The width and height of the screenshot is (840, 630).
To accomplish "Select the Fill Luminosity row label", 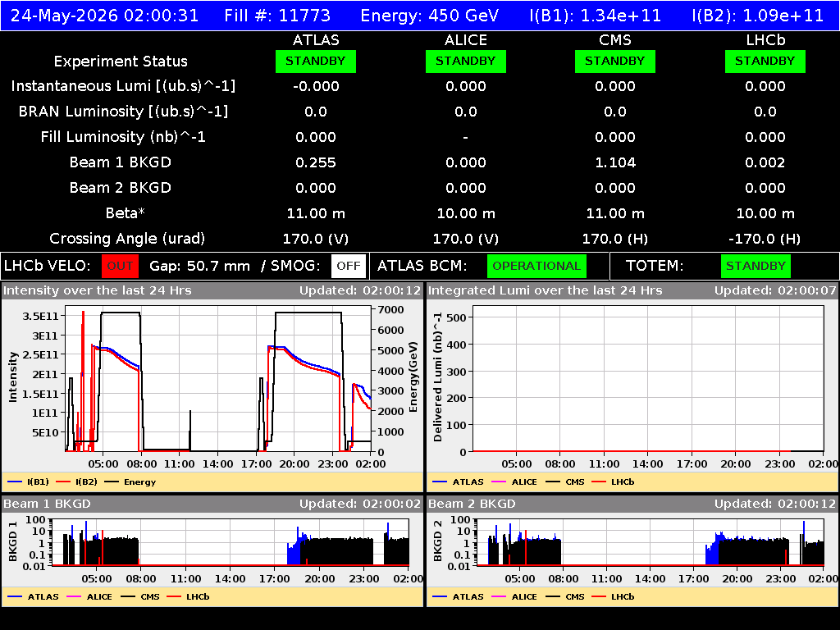I will point(123,137).
